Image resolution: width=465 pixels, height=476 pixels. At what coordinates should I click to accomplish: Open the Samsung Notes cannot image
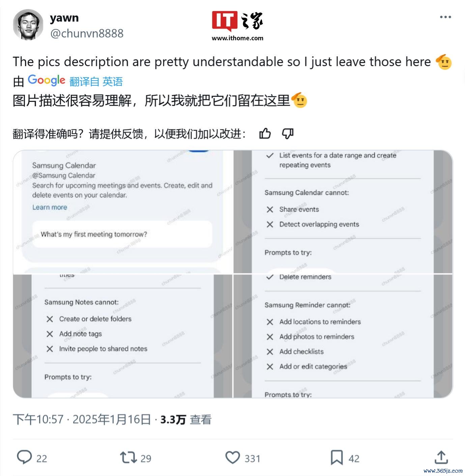point(123,336)
